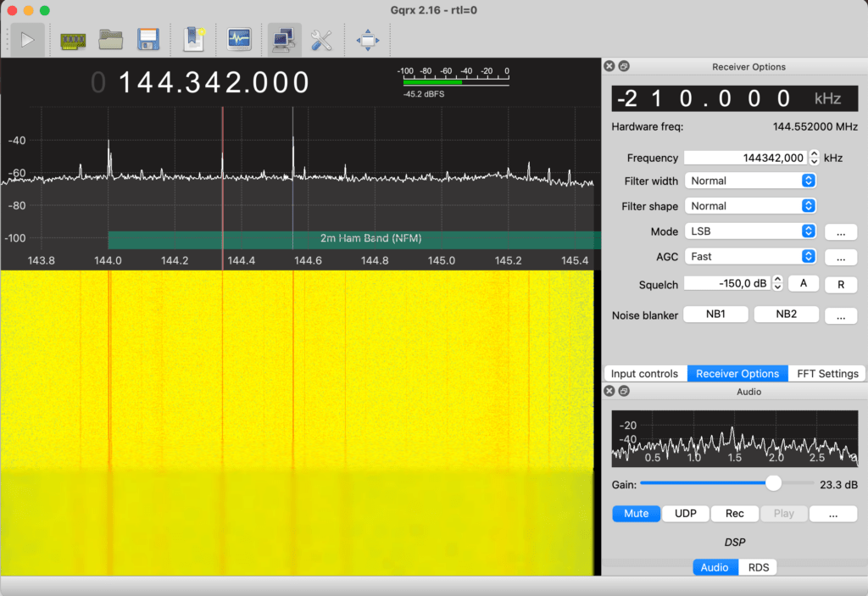This screenshot has height=596, width=868.
Task: Click the Squelch value field
Action: 727,283
